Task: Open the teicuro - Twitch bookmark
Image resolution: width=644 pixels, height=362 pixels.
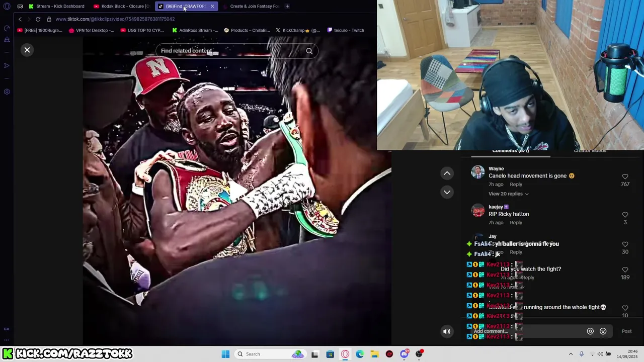Action: pos(345,30)
